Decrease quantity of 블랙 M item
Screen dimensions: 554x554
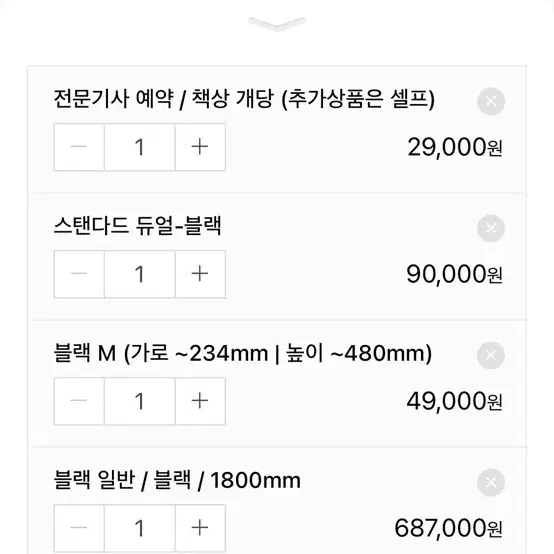[79, 401]
